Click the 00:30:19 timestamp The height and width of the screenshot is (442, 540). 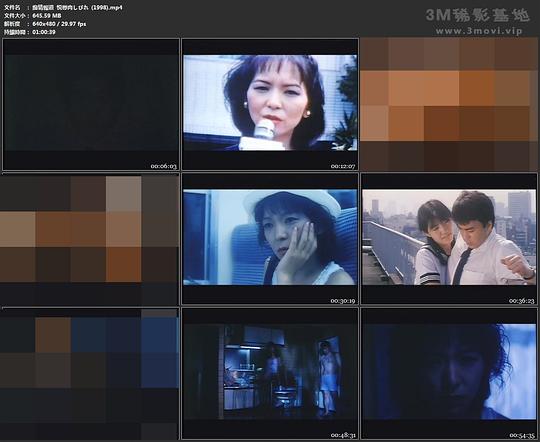pyautogui.click(x=343, y=301)
